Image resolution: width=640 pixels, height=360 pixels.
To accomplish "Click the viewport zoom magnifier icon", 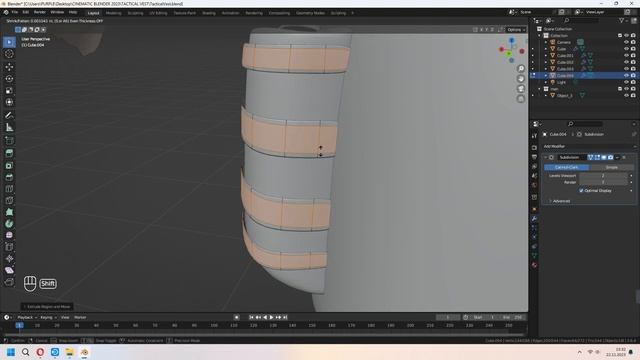I will [x=521, y=69].
